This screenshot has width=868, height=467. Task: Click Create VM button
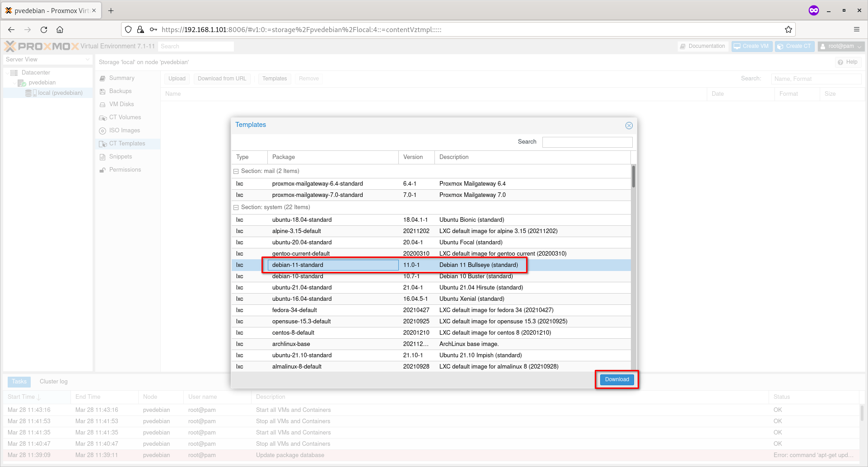point(751,47)
